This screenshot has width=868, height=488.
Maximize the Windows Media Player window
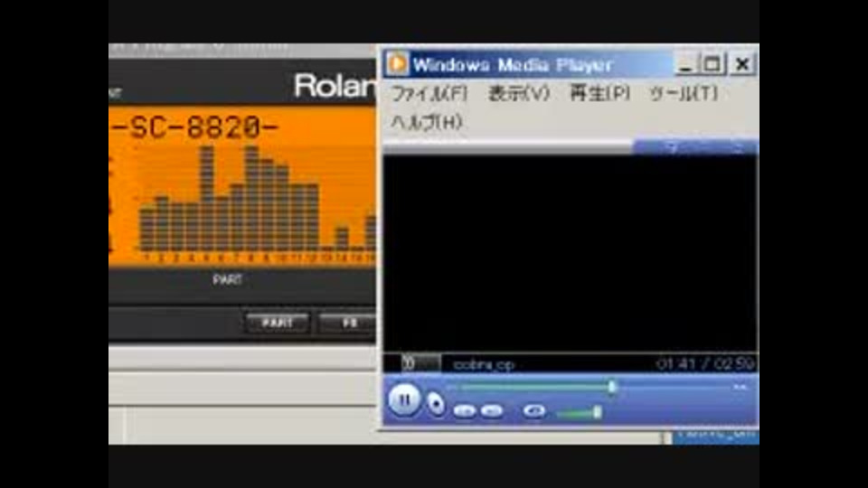click(712, 64)
